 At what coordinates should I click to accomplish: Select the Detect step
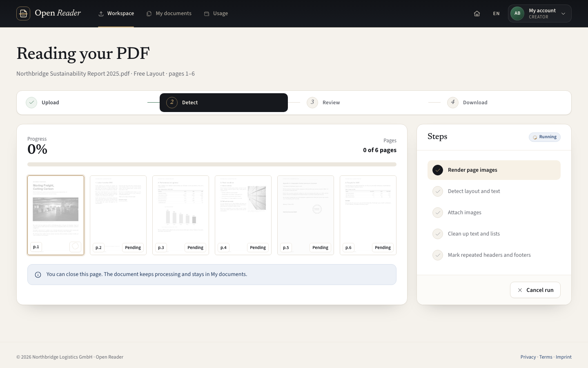pos(224,103)
